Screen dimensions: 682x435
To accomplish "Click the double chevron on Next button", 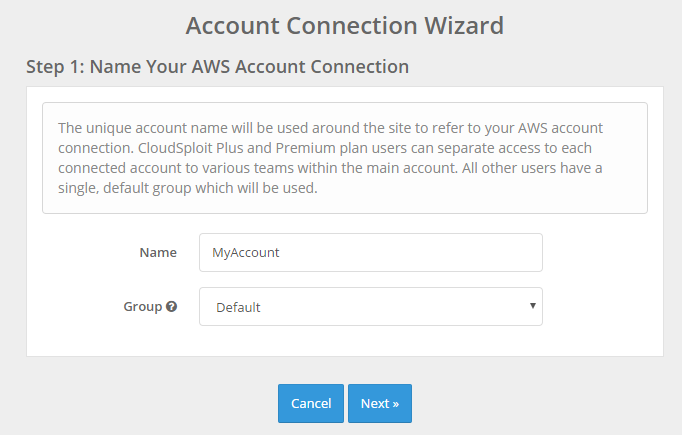I will [x=395, y=404].
